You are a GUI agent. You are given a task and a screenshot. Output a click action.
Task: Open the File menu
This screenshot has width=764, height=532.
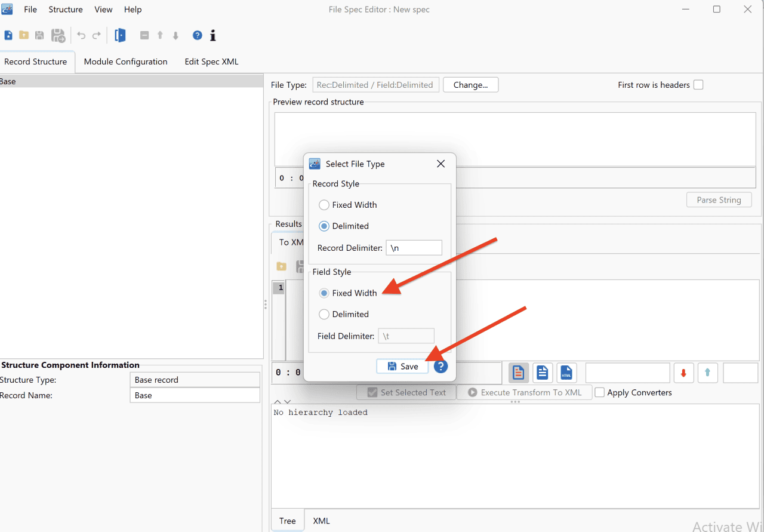(30, 10)
